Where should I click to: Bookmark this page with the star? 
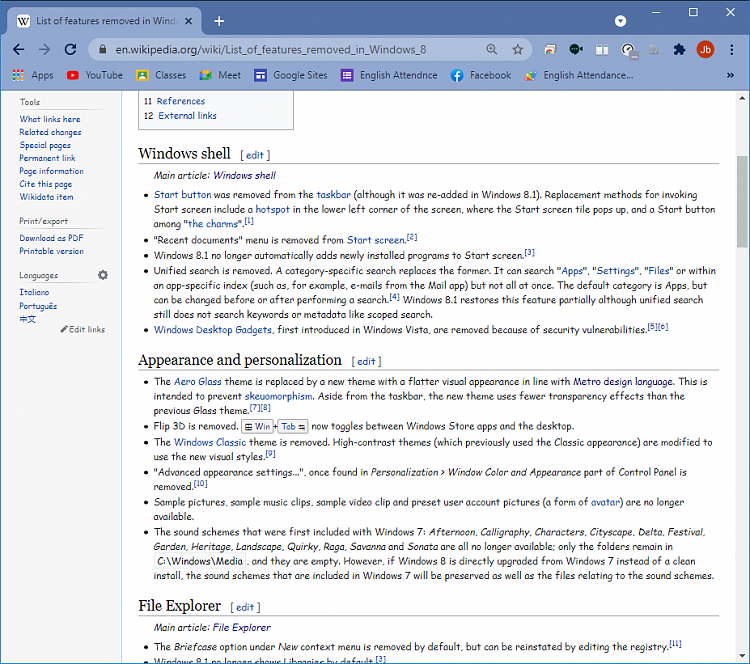point(518,49)
